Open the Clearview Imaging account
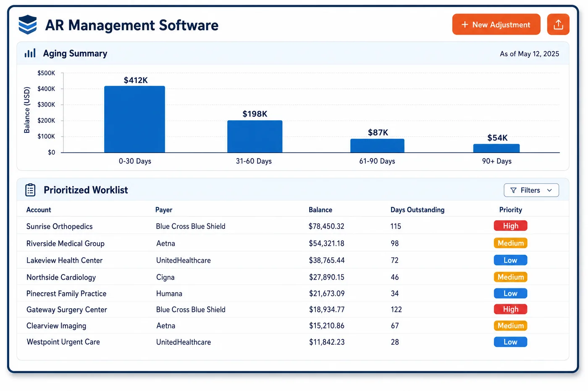Viewport: 588px width, 391px height. pos(56,326)
